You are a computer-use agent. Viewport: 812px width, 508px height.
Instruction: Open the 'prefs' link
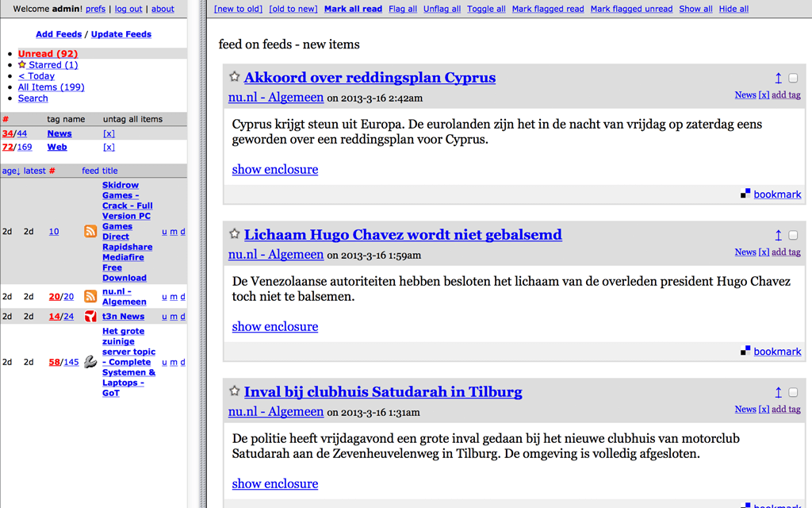point(95,9)
